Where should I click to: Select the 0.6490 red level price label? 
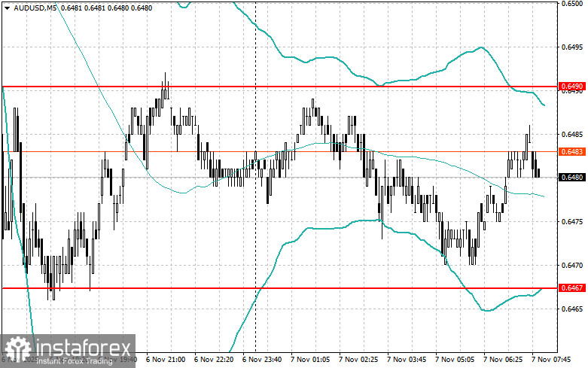click(572, 87)
